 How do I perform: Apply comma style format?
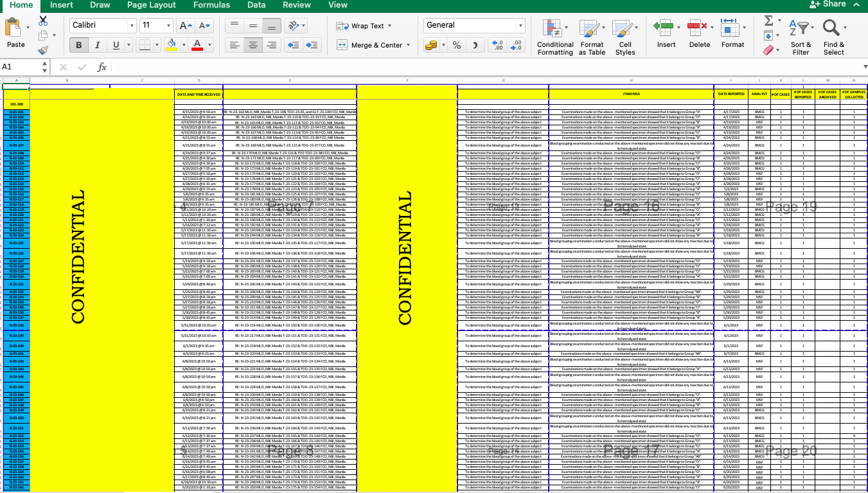[475, 45]
